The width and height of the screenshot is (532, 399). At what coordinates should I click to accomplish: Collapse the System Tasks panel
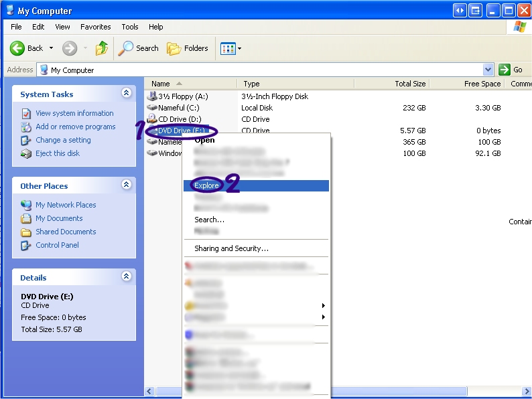pos(126,94)
